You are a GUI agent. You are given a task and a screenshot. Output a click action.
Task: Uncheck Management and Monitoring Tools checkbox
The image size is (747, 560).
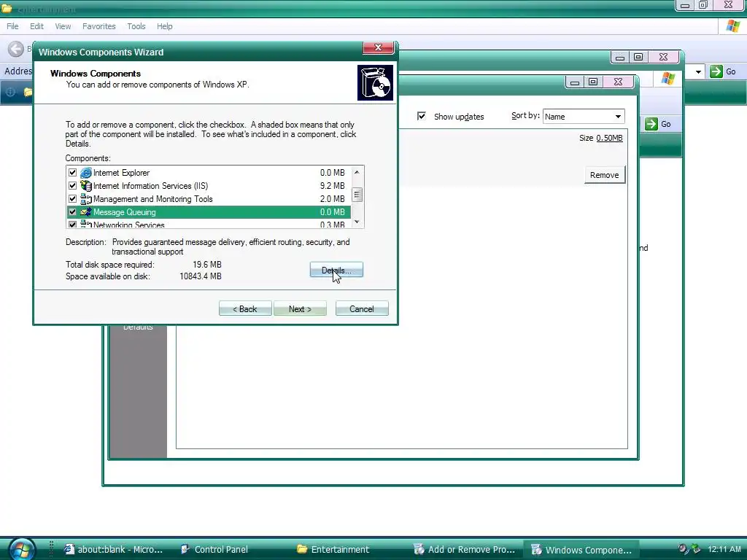pos(72,198)
